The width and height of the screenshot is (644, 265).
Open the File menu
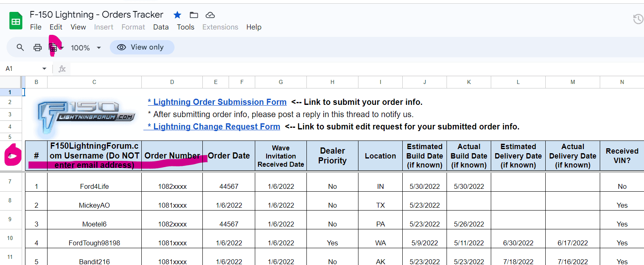tap(36, 27)
